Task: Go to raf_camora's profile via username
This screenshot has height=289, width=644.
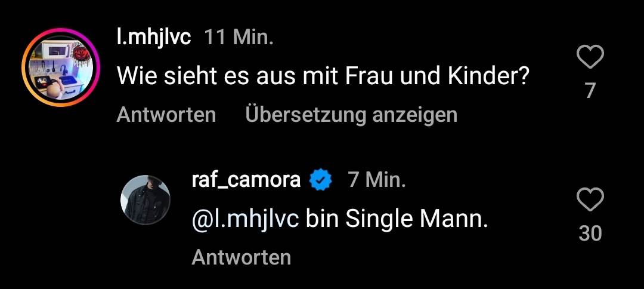Action: (x=246, y=180)
